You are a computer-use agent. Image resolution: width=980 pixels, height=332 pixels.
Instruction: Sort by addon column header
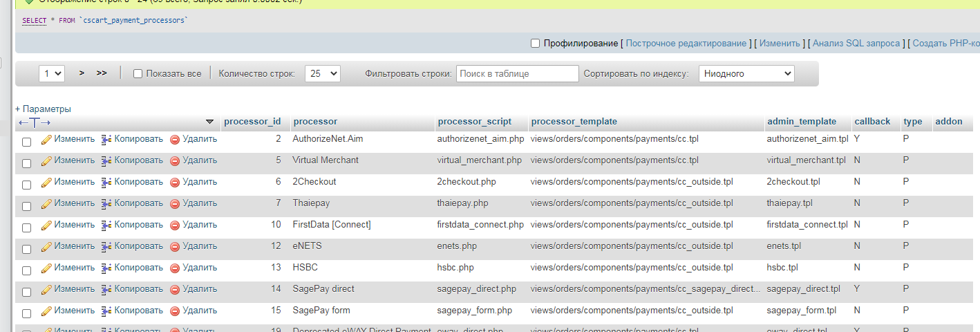pyautogui.click(x=949, y=121)
